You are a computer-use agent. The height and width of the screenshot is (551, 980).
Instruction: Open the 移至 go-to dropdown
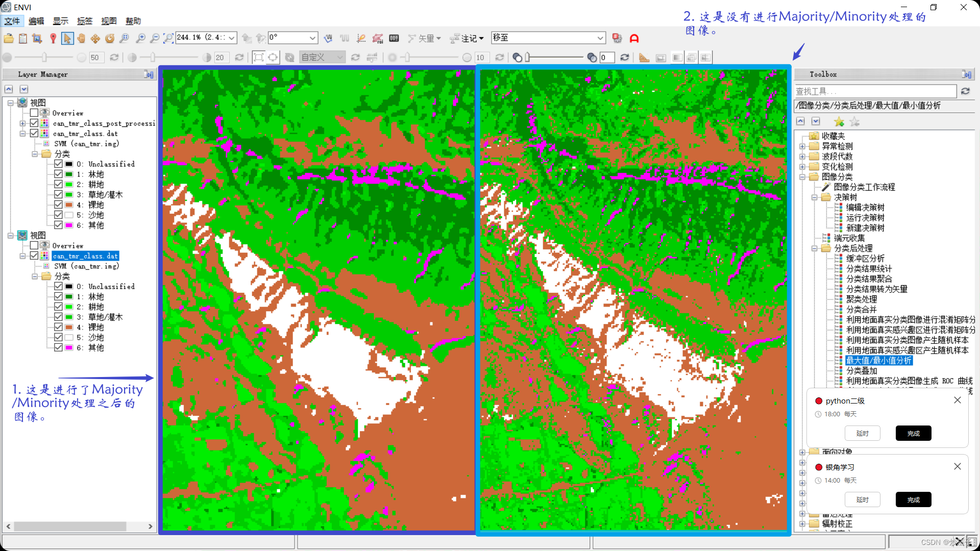pos(600,38)
